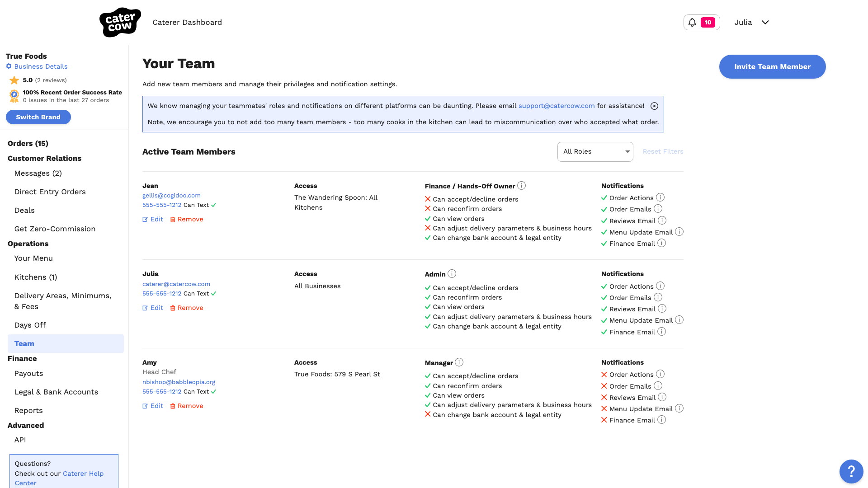The width and height of the screenshot is (868, 488).
Task: Click info icon beside Amy's Order Actions
Action: (x=660, y=374)
